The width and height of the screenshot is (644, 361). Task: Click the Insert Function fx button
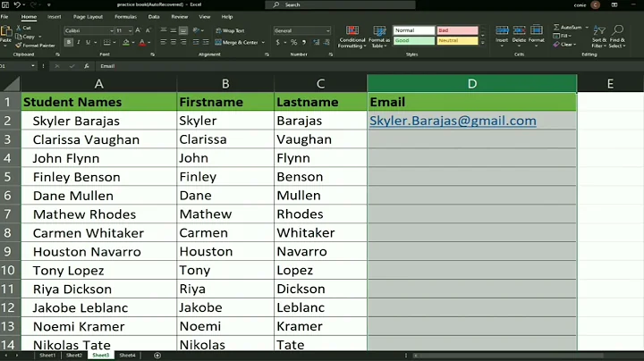[x=86, y=66]
